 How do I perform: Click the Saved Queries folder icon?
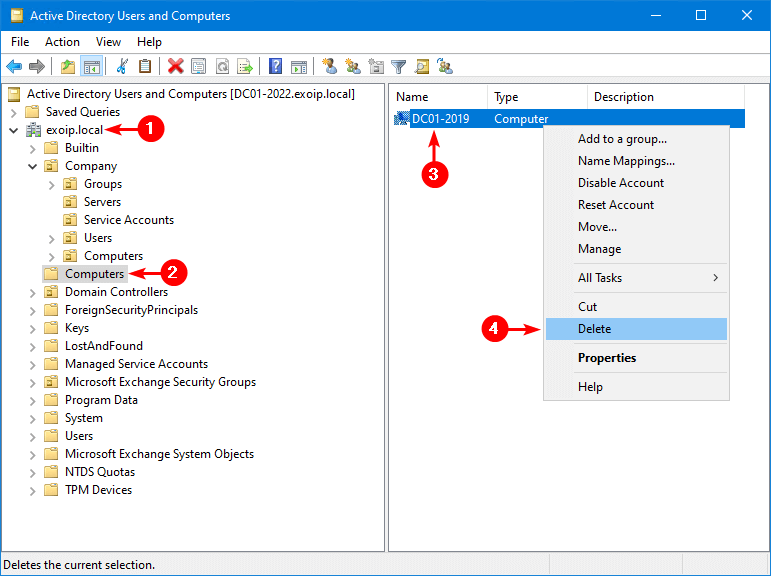click(32, 112)
